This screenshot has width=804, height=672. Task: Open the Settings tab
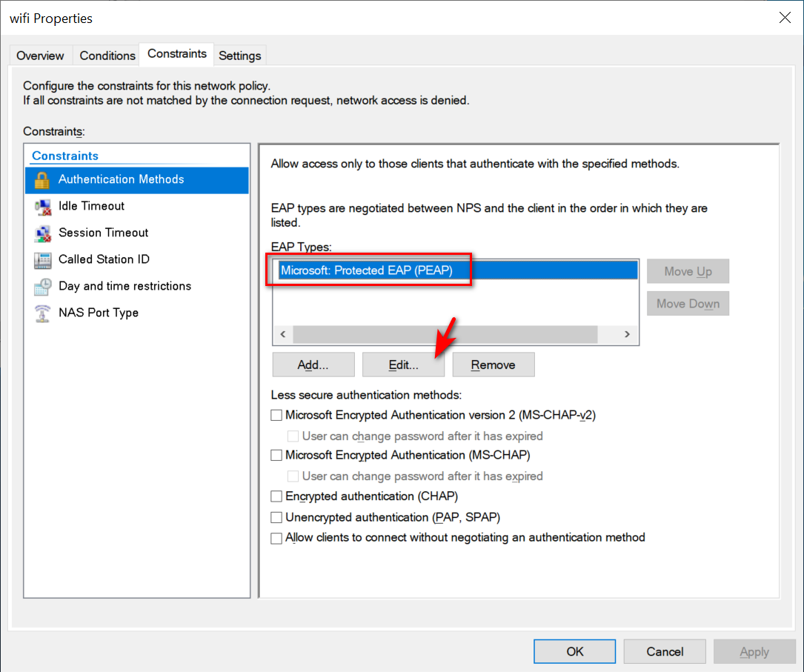click(x=240, y=56)
